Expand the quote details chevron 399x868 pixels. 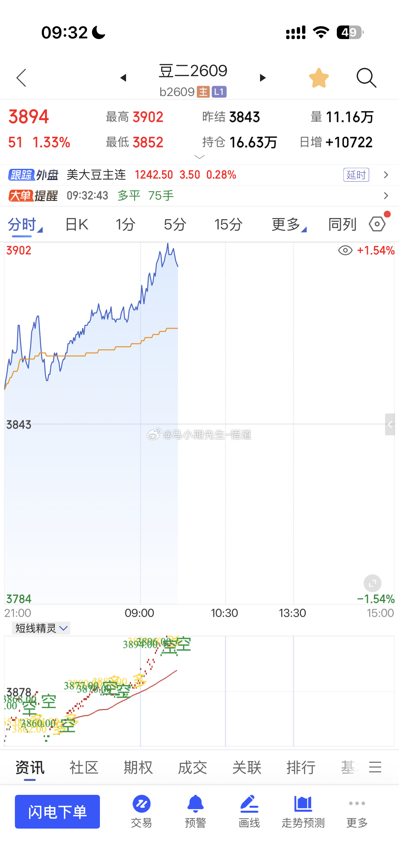coord(199,157)
